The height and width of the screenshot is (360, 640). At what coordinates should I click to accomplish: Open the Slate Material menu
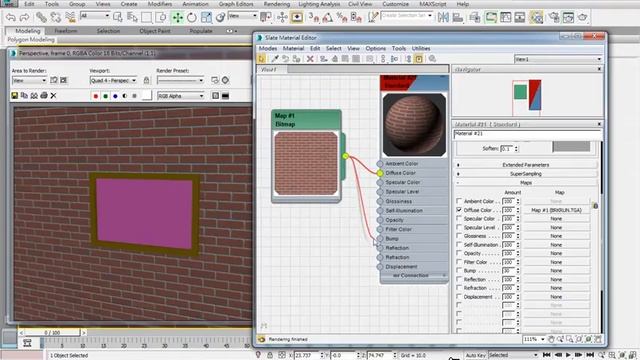(293, 48)
